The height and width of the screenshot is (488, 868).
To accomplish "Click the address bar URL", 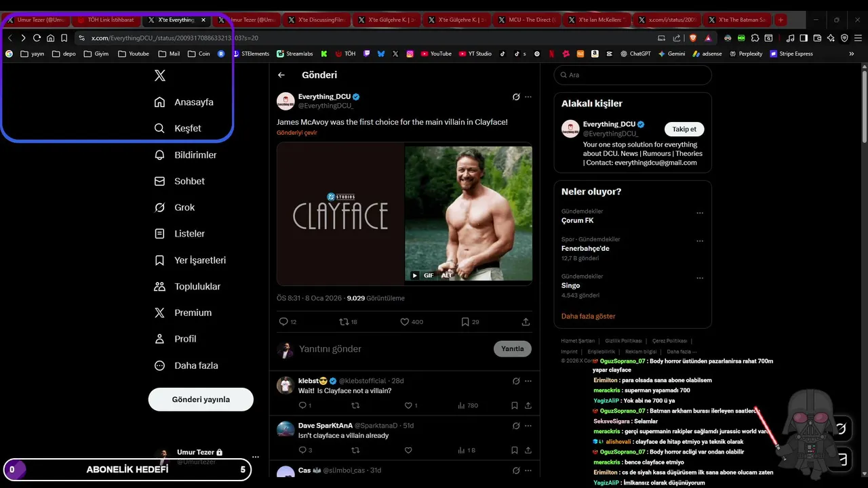I will coord(175,38).
